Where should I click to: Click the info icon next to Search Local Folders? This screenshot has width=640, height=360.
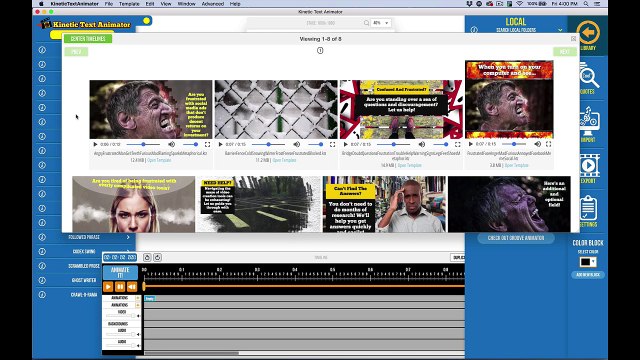tap(474, 30)
